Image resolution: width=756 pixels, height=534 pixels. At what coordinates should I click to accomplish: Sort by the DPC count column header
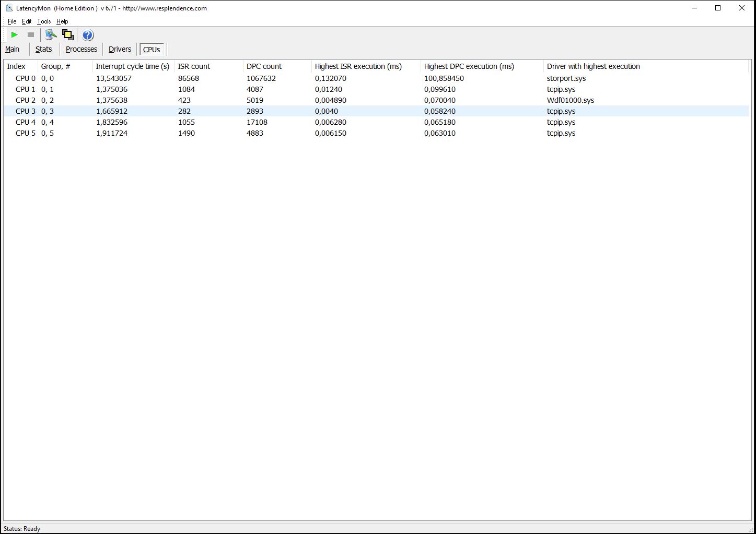click(277, 66)
